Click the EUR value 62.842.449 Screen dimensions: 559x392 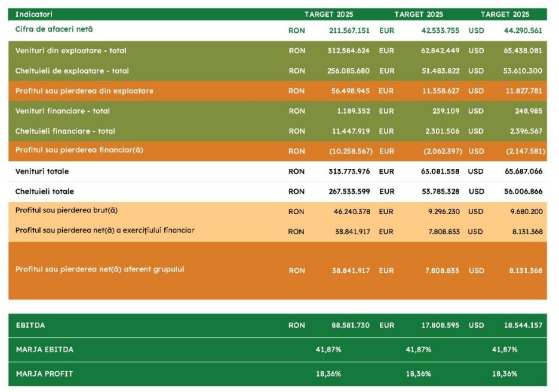point(440,51)
